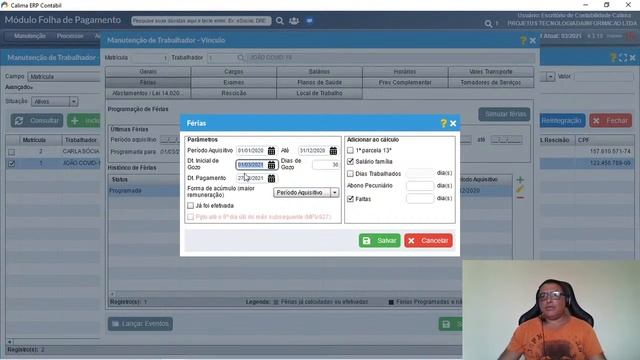Uncheck Faltas checkbox
This screenshot has width=640, height=360.
(350, 199)
